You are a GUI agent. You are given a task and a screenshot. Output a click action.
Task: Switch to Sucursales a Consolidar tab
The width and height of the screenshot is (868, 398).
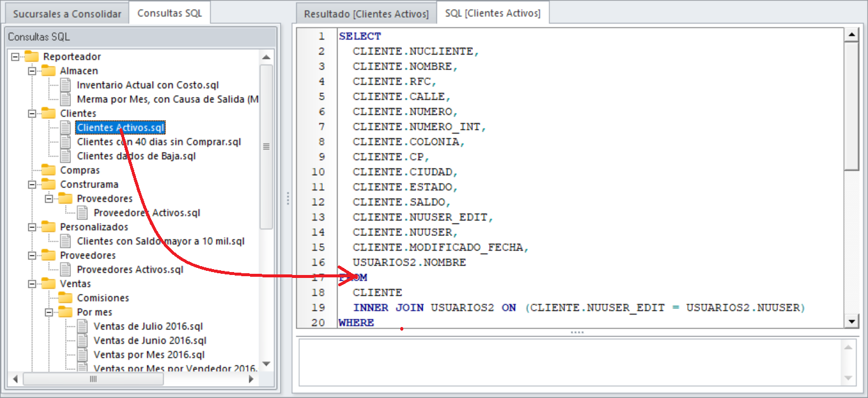click(x=67, y=14)
